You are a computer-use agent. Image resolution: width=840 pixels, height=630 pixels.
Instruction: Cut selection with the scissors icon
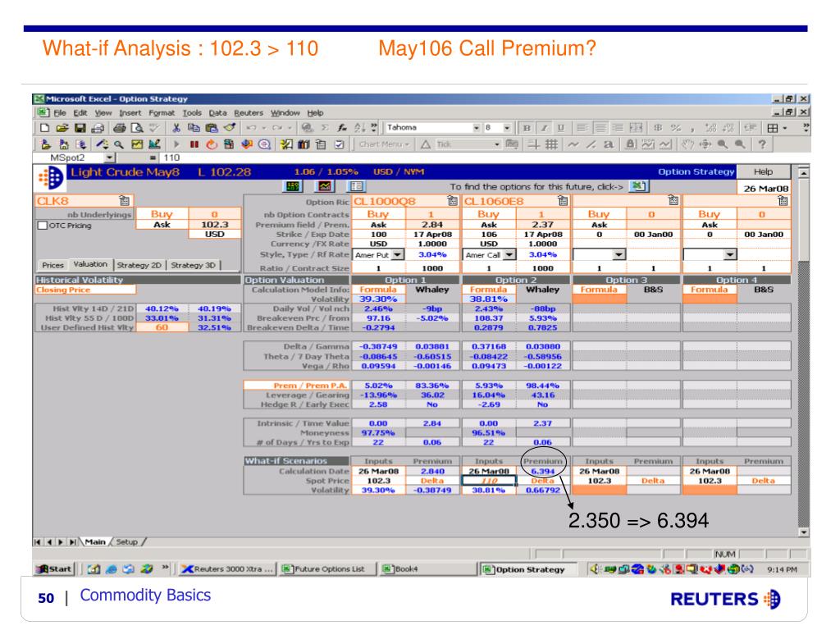click(x=176, y=128)
